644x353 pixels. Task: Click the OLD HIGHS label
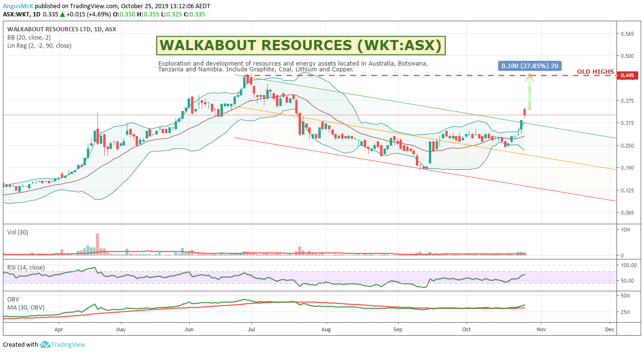595,72
